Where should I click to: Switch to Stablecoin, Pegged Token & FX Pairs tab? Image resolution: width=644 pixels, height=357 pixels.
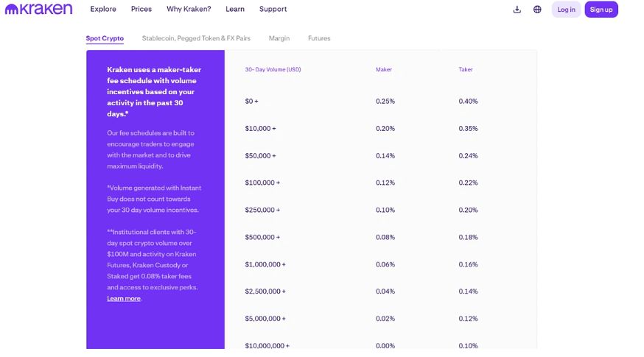[196, 38]
